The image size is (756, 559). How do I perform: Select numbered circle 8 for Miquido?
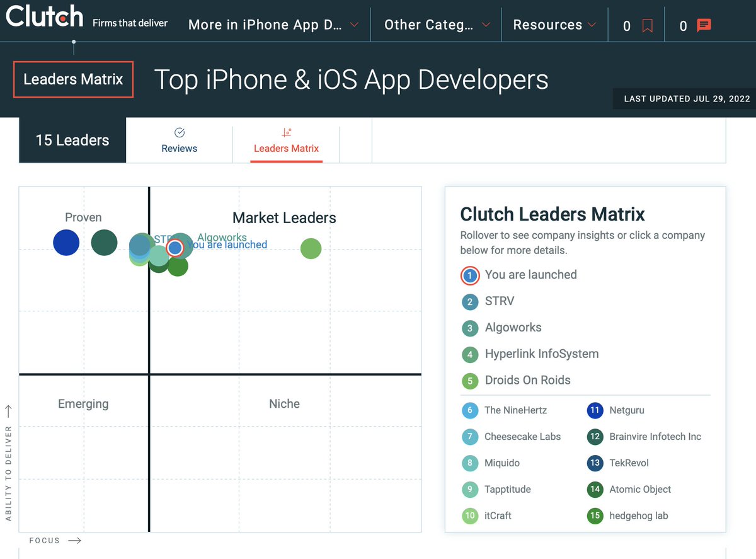coord(470,463)
